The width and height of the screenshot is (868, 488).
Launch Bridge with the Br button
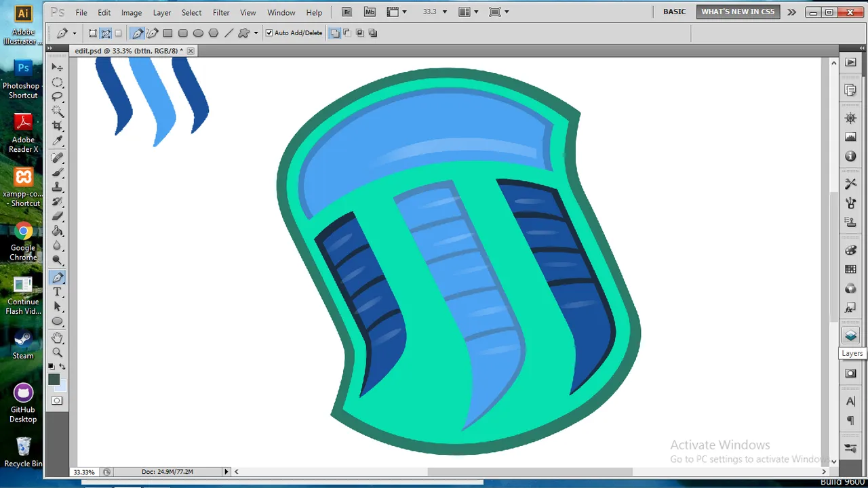(x=347, y=12)
